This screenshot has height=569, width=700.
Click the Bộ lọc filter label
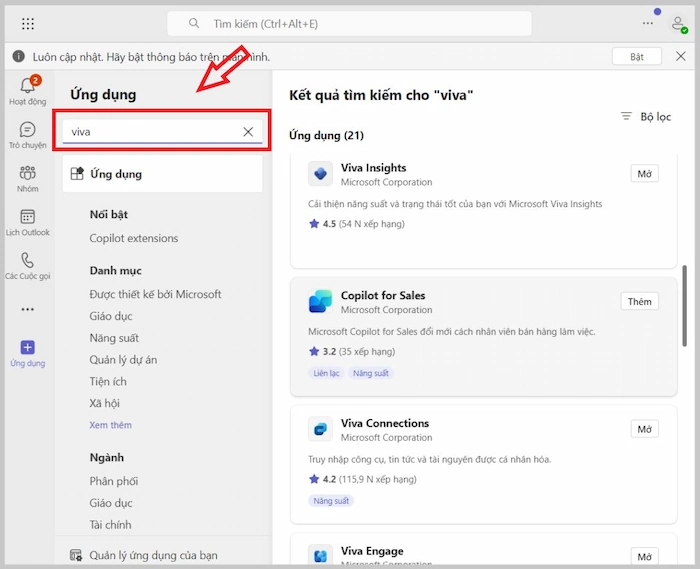point(655,117)
